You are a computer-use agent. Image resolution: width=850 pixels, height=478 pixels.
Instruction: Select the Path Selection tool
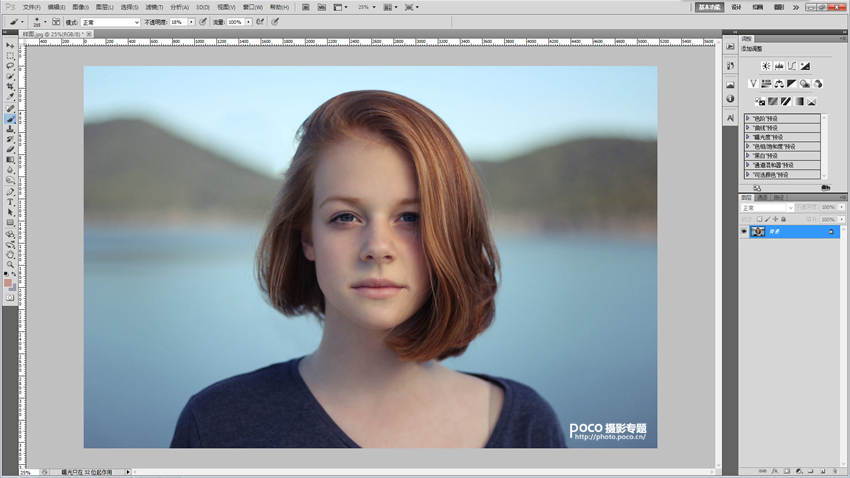(10, 212)
